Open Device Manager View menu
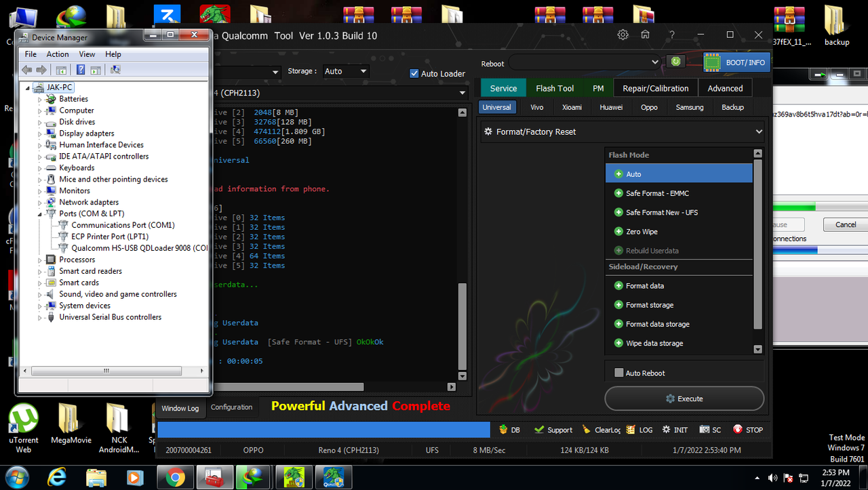The width and height of the screenshot is (868, 490). click(x=87, y=54)
